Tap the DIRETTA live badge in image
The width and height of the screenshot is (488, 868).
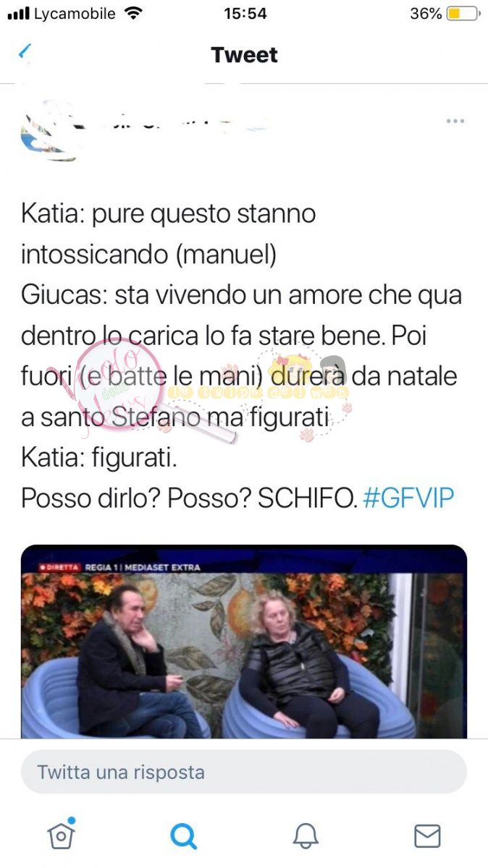pyautogui.click(x=59, y=567)
